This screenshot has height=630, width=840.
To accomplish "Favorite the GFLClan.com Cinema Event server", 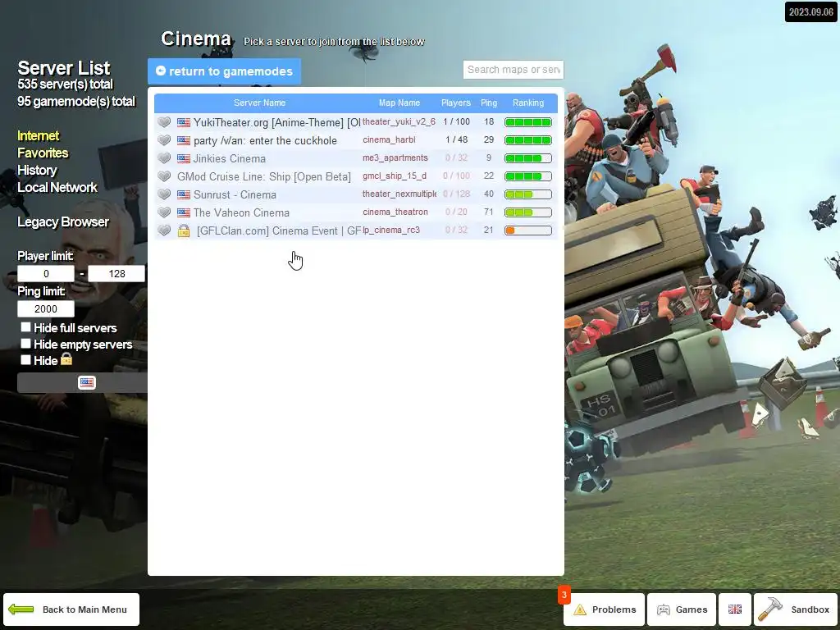I will click(x=164, y=231).
